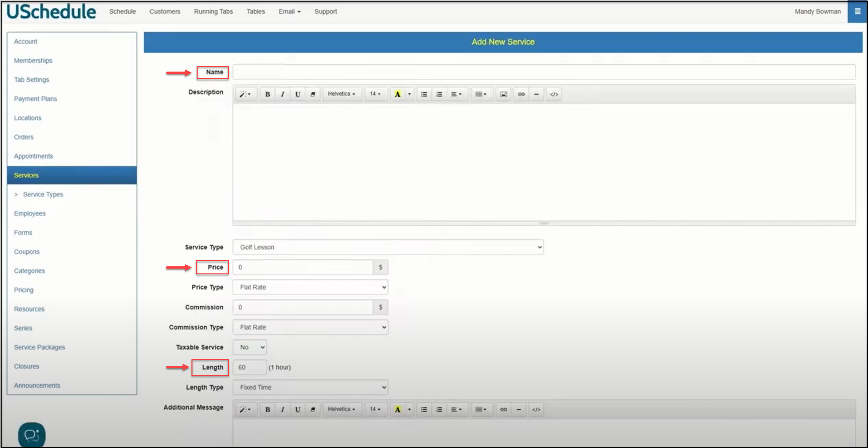Open code view in Description editor
The height and width of the screenshot is (448, 868).
pyautogui.click(x=554, y=94)
